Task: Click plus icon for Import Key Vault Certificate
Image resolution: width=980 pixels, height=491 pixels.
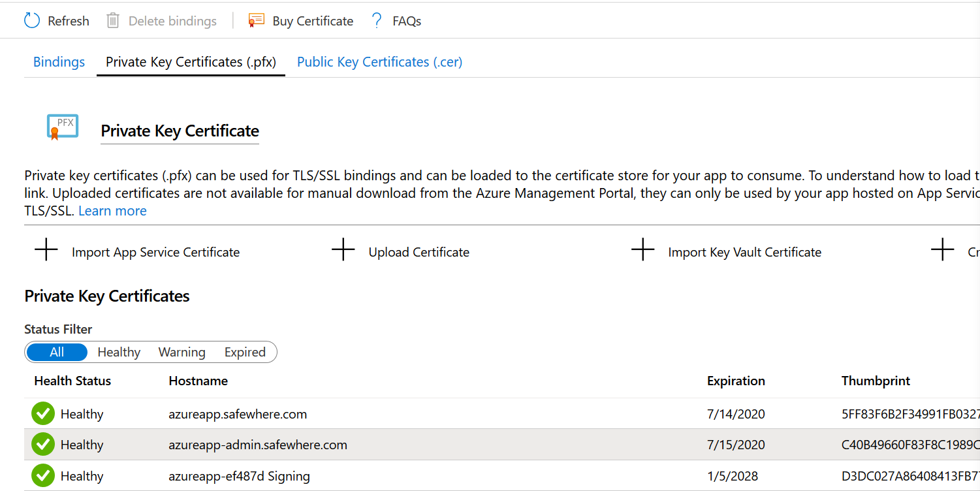Action: click(x=643, y=249)
